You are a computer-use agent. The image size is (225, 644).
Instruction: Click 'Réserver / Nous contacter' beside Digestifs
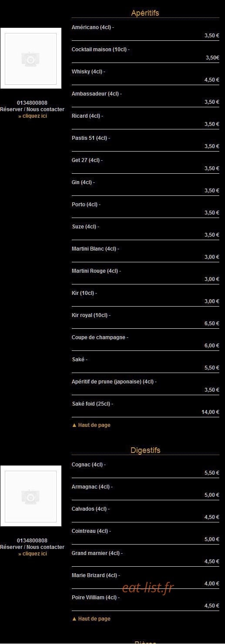pos(32,547)
